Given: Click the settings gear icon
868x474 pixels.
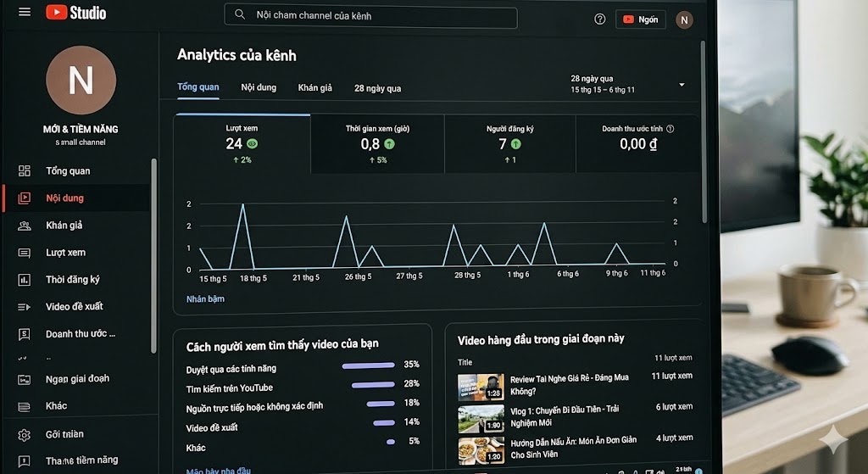Looking at the screenshot, I should 25,435.
